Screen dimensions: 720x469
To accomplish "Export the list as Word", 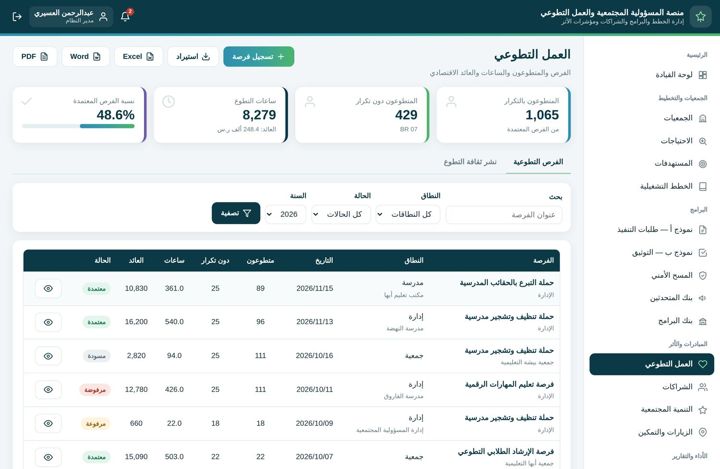I will coord(85,57).
